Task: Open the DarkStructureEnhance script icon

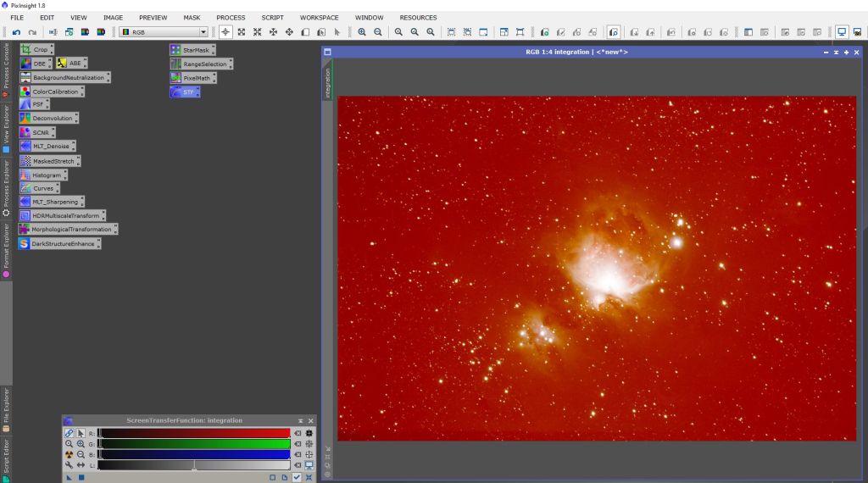Action: (x=62, y=244)
